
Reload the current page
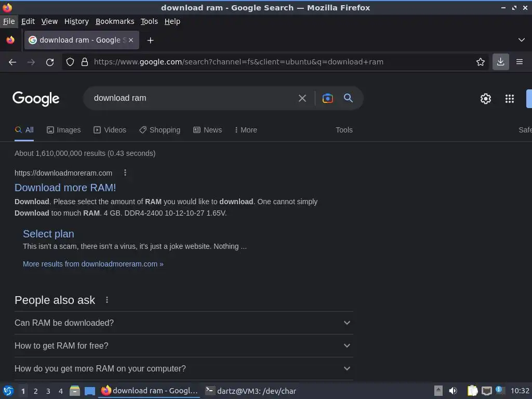(50, 62)
